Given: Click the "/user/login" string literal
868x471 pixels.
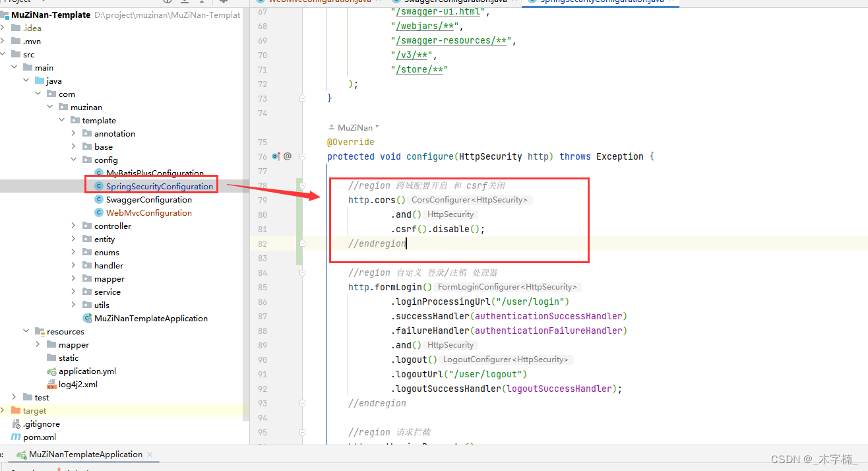Looking at the screenshot, I should [x=533, y=301].
